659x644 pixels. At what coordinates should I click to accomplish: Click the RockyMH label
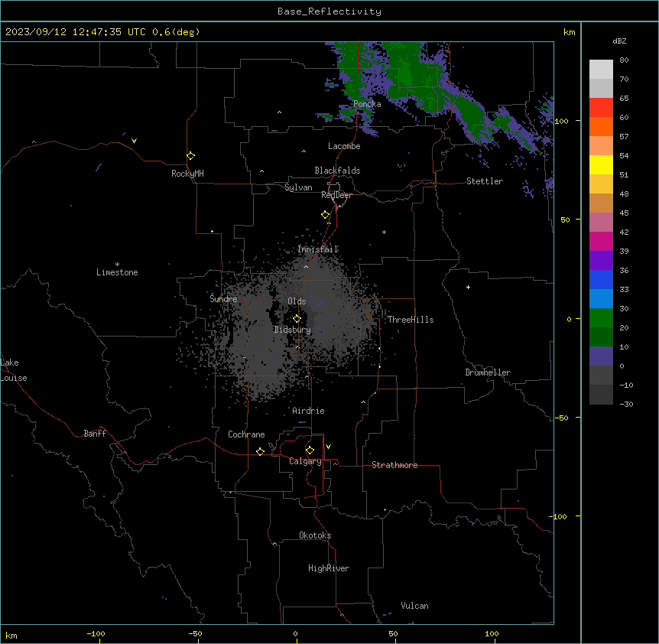[187, 174]
